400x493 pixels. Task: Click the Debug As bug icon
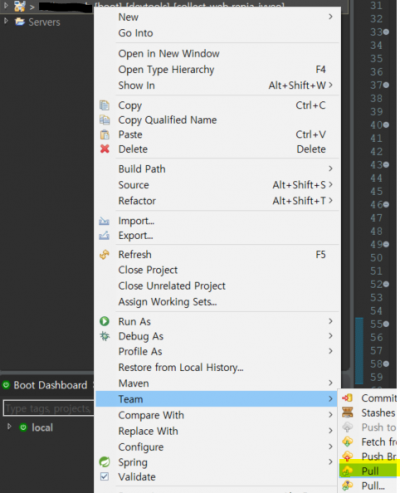point(105,336)
